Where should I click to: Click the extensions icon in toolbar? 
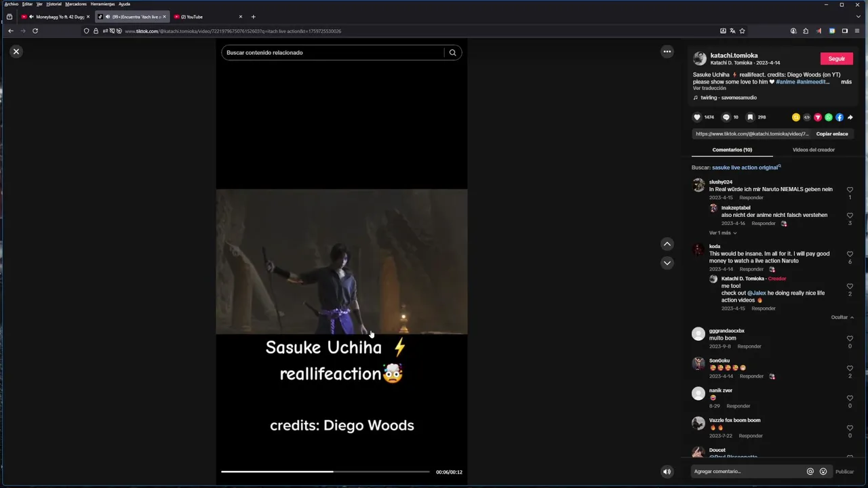tap(806, 30)
